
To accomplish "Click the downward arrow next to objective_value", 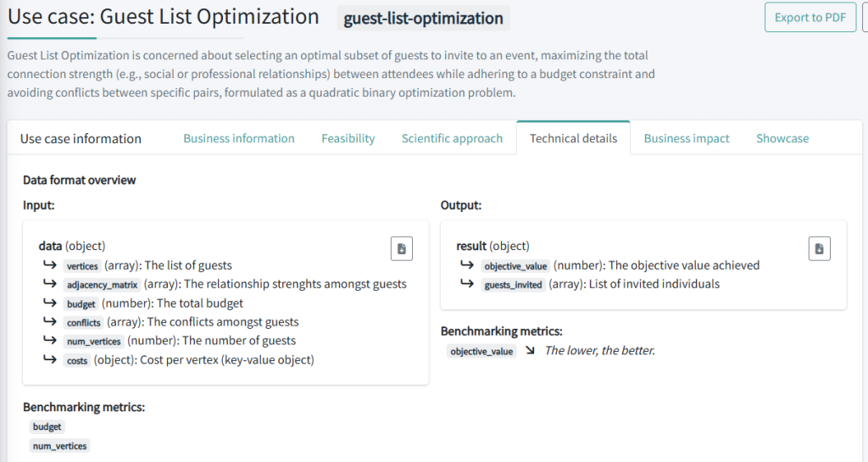I will click(530, 351).
